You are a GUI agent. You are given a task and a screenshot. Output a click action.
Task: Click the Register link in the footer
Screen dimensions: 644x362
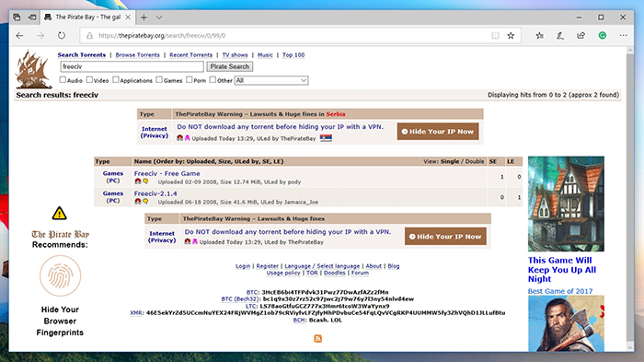pos(268,266)
